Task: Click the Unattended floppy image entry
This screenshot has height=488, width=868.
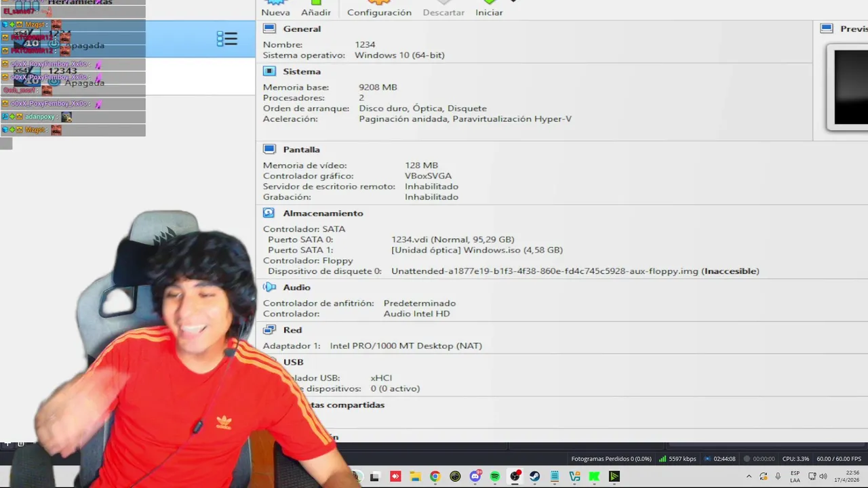Action: coord(575,271)
